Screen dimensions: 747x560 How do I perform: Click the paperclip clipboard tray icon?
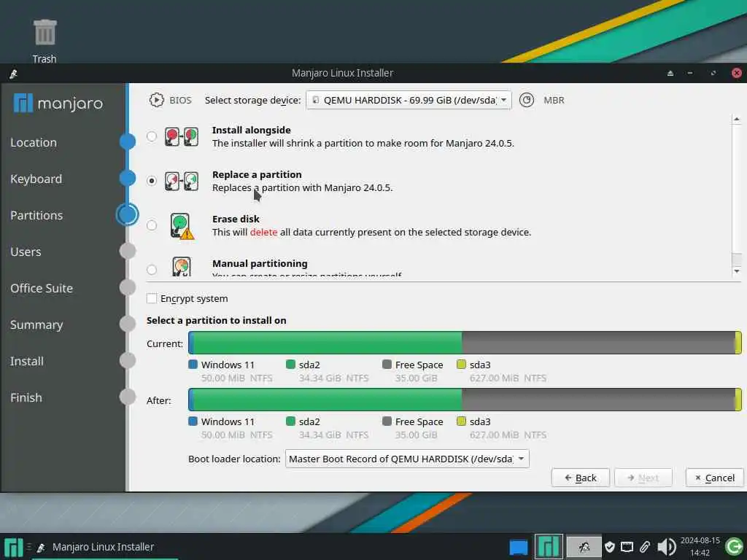[645, 547]
